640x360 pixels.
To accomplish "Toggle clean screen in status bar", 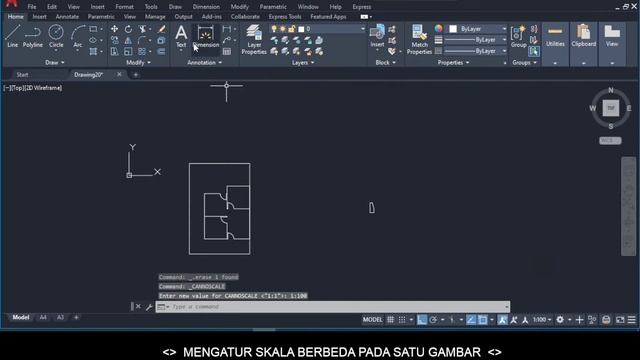I will (620, 320).
